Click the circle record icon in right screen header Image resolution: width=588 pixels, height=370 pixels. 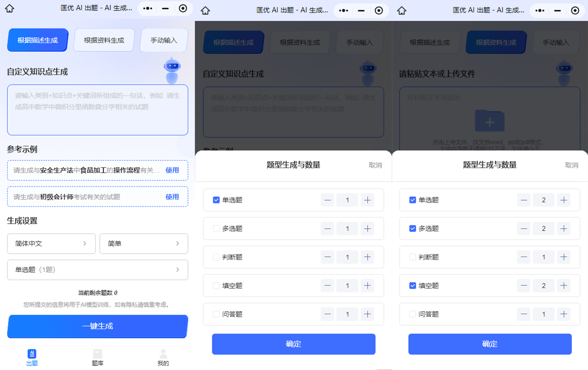point(575,11)
